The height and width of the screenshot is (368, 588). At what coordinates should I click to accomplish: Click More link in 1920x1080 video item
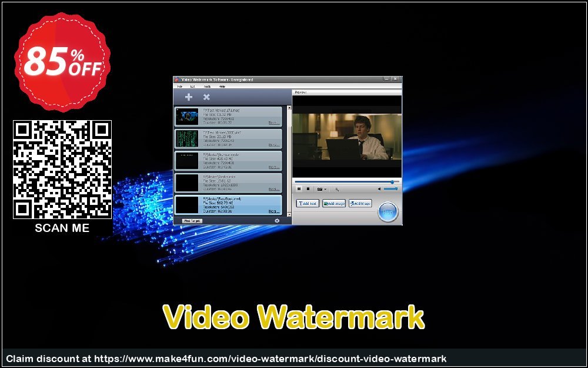tap(274, 189)
